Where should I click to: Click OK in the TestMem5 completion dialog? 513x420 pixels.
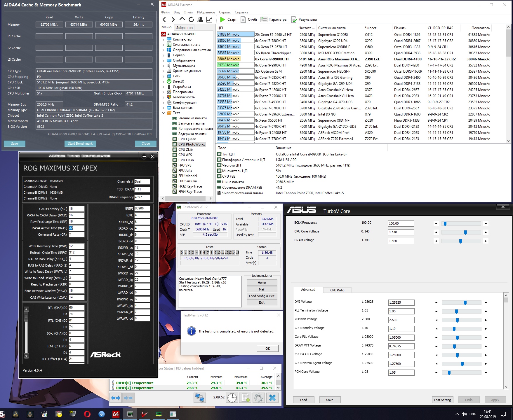point(267,349)
